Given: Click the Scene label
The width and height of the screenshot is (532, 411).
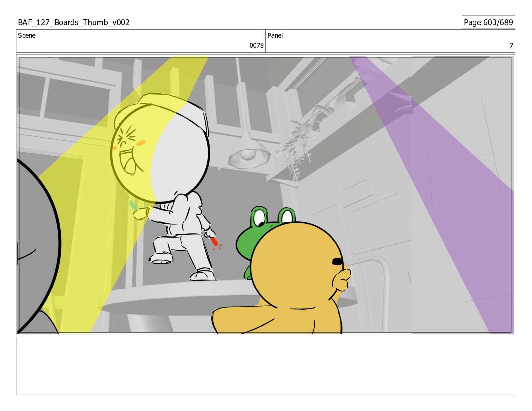Looking at the screenshot, I should pos(27,35).
